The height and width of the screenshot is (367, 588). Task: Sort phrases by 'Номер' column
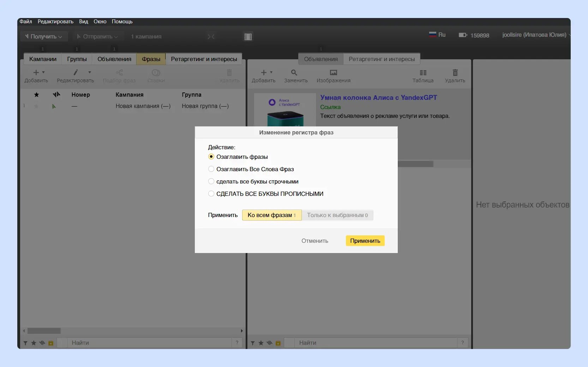tap(81, 95)
